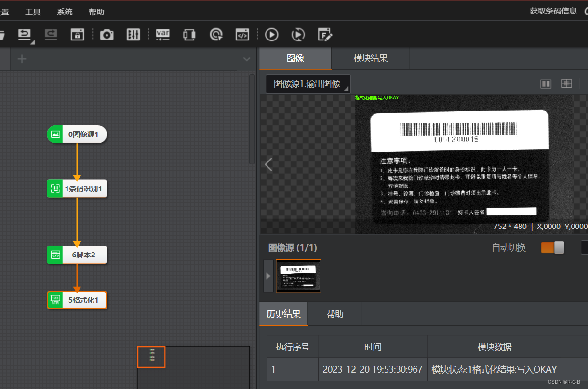This screenshot has width=588, height=389.
Task: Click the STR format icon on 5格式化1
Action: point(55,300)
